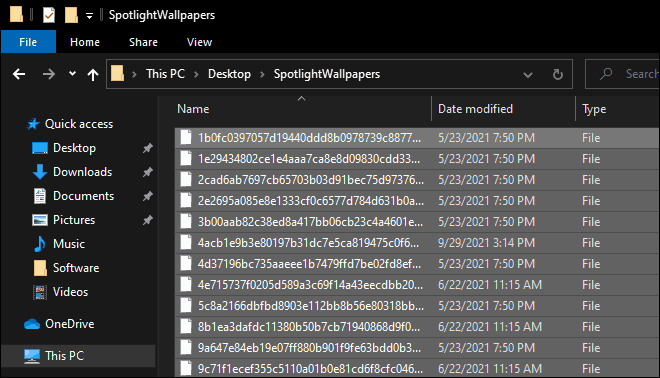
Task: Click the Forward navigation arrow
Action: (x=49, y=75)
